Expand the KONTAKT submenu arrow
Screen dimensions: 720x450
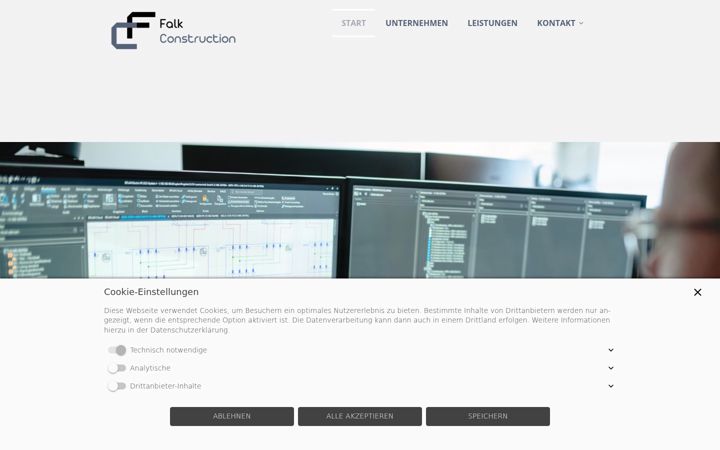tap(581, 23)
